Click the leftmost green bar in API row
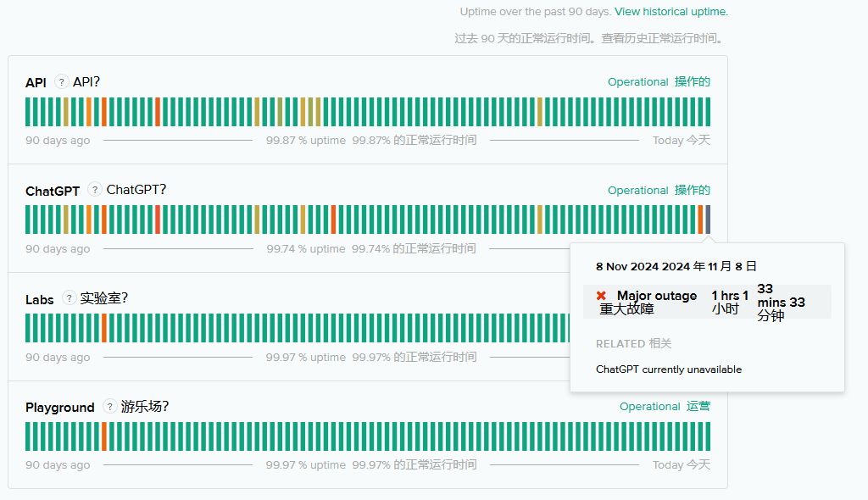This screenshot has width=868, height=500. (28, 112)
